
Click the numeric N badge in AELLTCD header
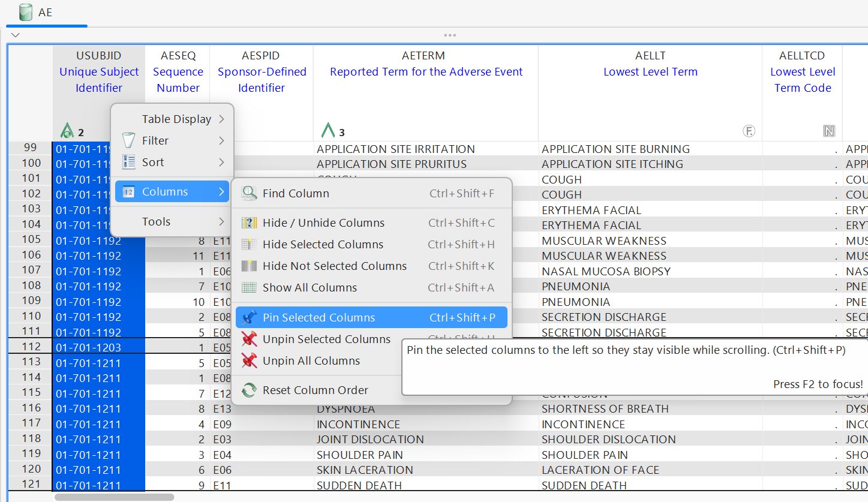(829, 131)
